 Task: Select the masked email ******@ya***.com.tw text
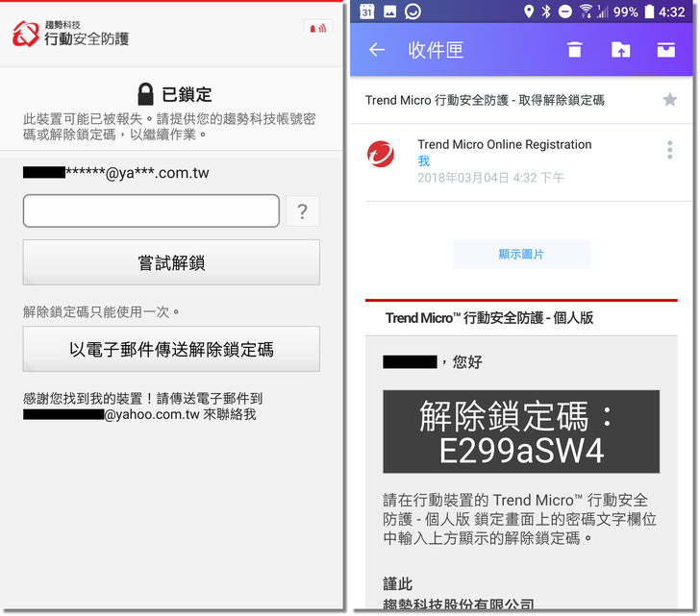tap(137, 173)
